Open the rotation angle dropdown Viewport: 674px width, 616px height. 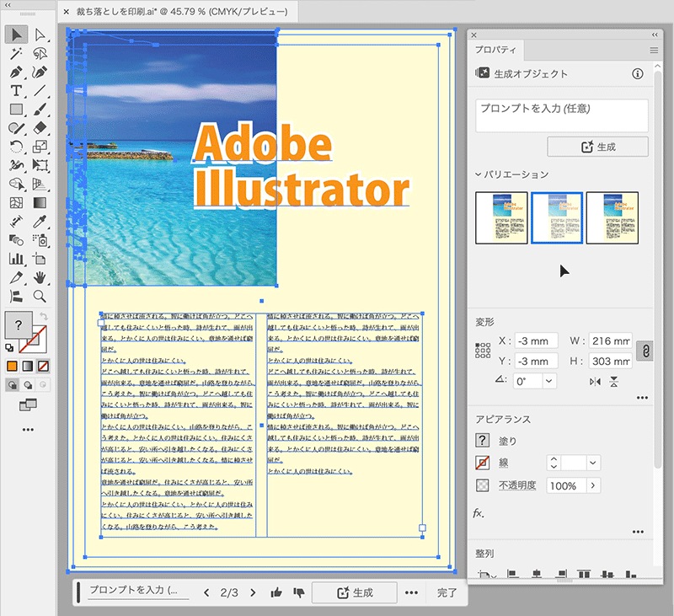pos(549,381)
